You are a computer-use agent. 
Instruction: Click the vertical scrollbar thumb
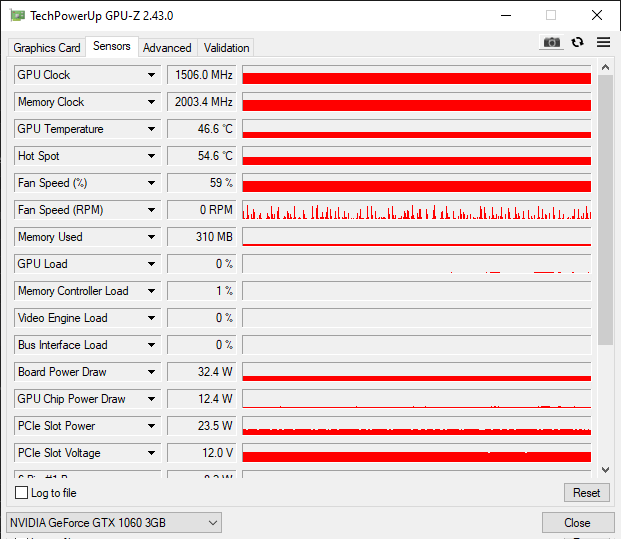(605, 210)
